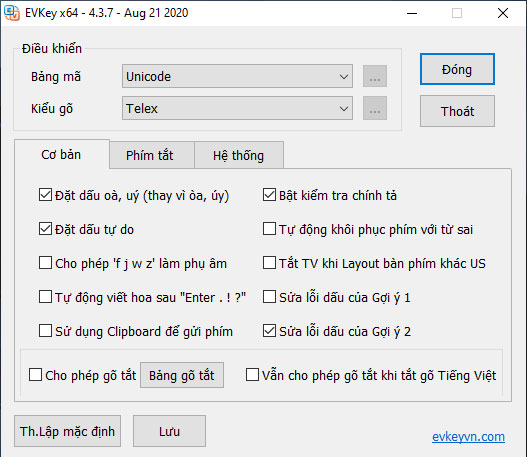Open the ellipsis button beside Bảng mã
This screenshot has width=527, height=457.
click(x=375, y=76)
